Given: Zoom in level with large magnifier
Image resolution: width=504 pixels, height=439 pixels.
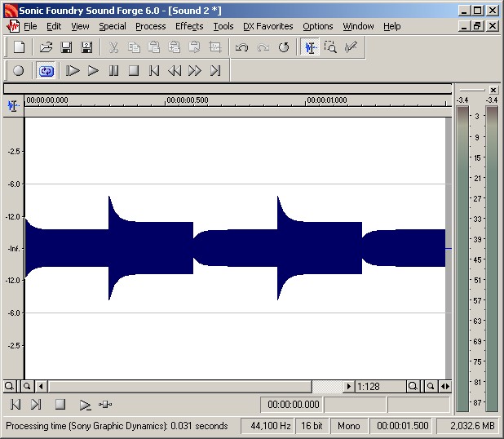Looking at the screenshot, I should pyautogui.click(x=9, y=386).
